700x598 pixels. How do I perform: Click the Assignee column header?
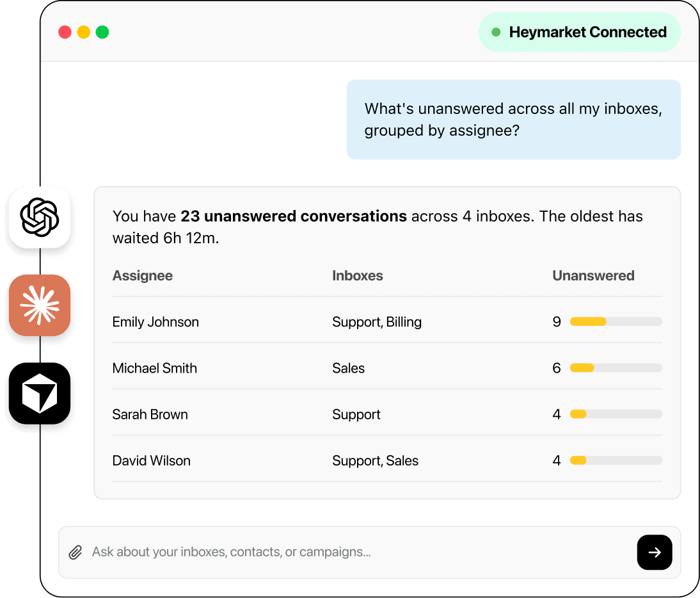pyautogui.click(x=143, y=275)
